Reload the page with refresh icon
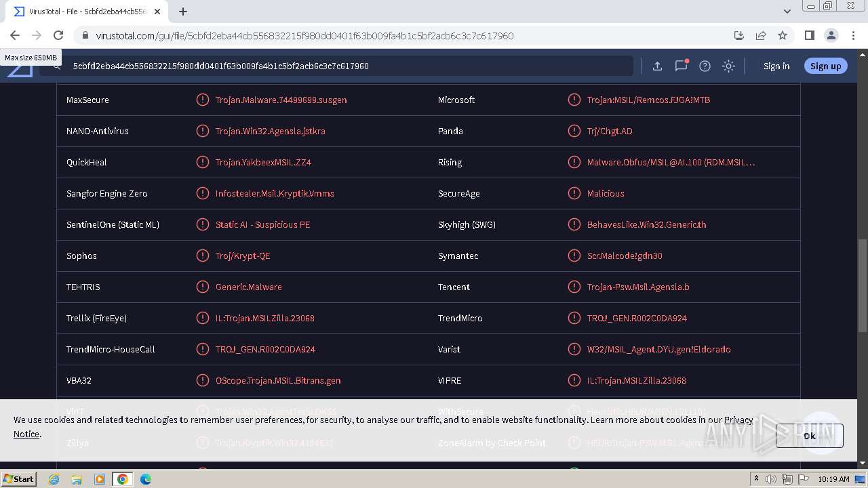This screenshot has width=868, height=488. [58, 35]
